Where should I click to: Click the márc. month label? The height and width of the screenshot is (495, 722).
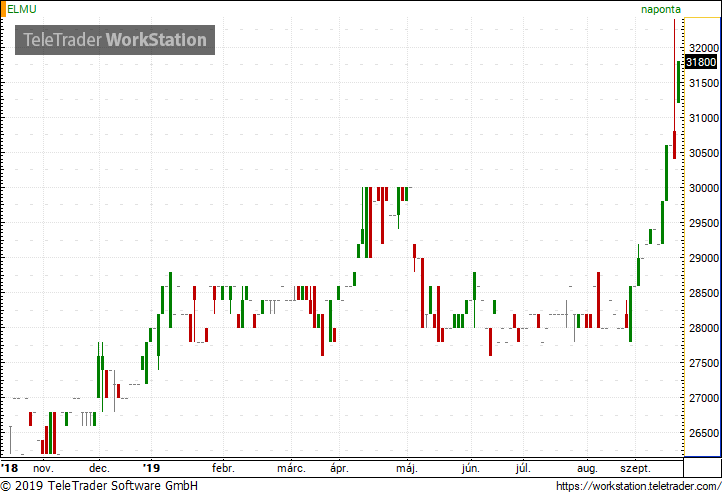[x=291, y=468]
